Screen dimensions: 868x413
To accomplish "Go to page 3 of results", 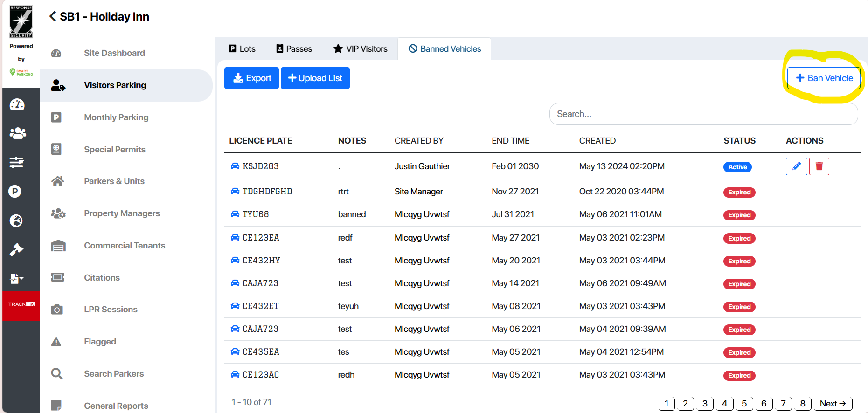I will (705, 404).
